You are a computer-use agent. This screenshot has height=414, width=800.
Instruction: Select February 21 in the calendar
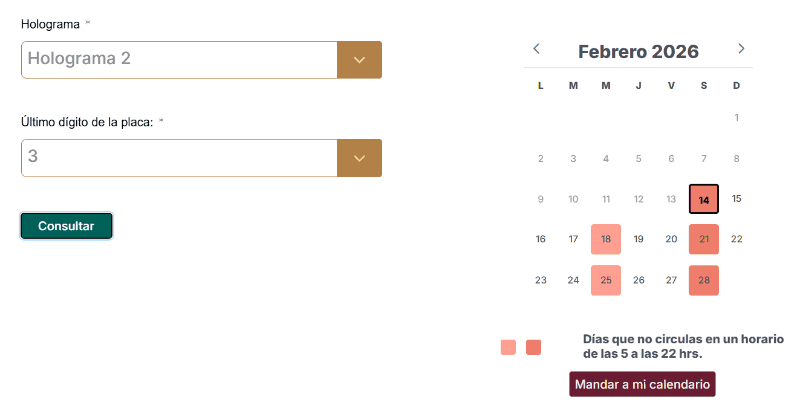pos(704,239)
